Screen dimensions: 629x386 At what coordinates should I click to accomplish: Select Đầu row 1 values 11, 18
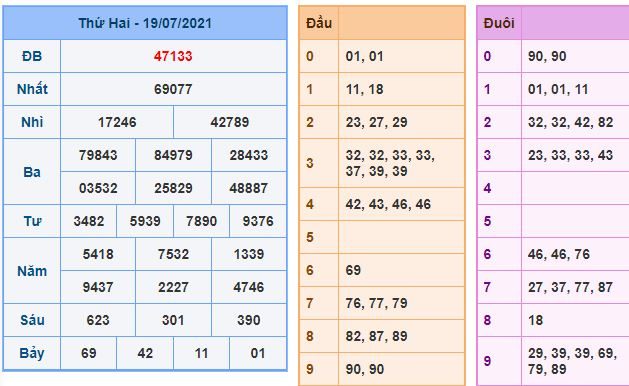pos(365,89)
